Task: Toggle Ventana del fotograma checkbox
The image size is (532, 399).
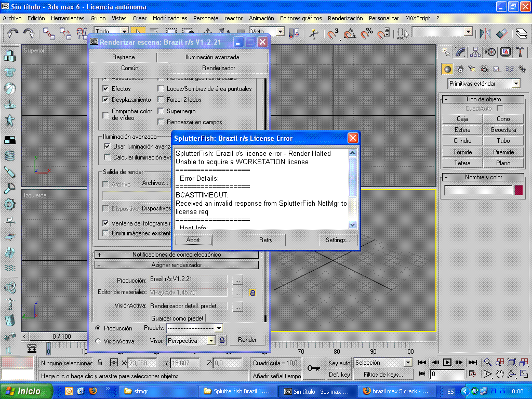Action: tap(105, 223)
